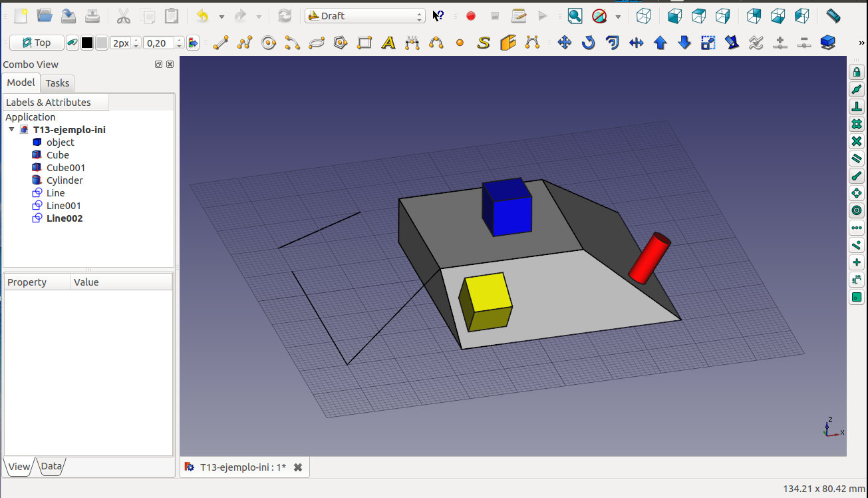Select Cylinder in the model tree
Screen dimensions: 868x498
coord(65,180)
